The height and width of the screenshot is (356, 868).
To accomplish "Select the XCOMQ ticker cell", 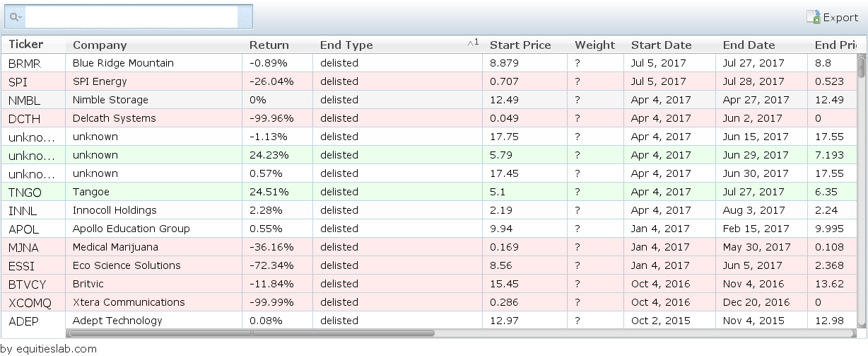I will pos(33,302).
